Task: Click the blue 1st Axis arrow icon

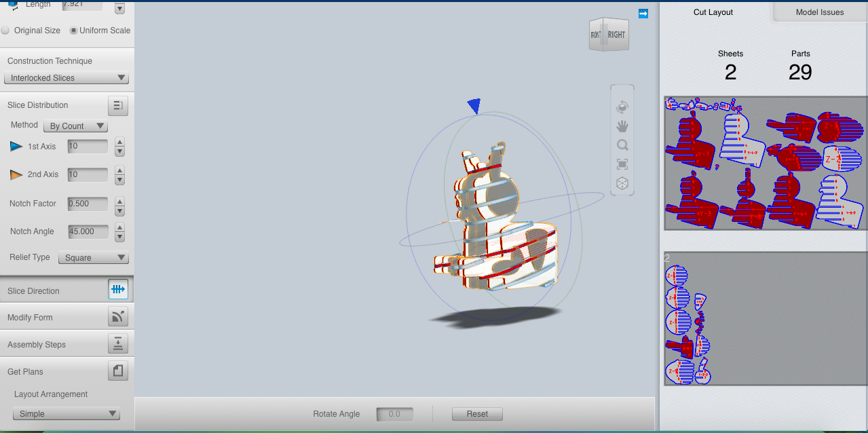Action: pyautogui.click(x=16, y=147)
